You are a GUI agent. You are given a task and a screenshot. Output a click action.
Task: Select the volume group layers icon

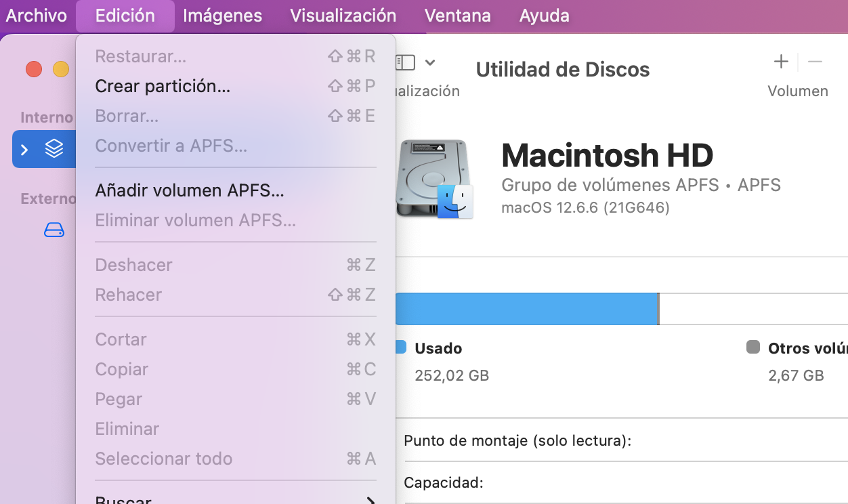54,148
